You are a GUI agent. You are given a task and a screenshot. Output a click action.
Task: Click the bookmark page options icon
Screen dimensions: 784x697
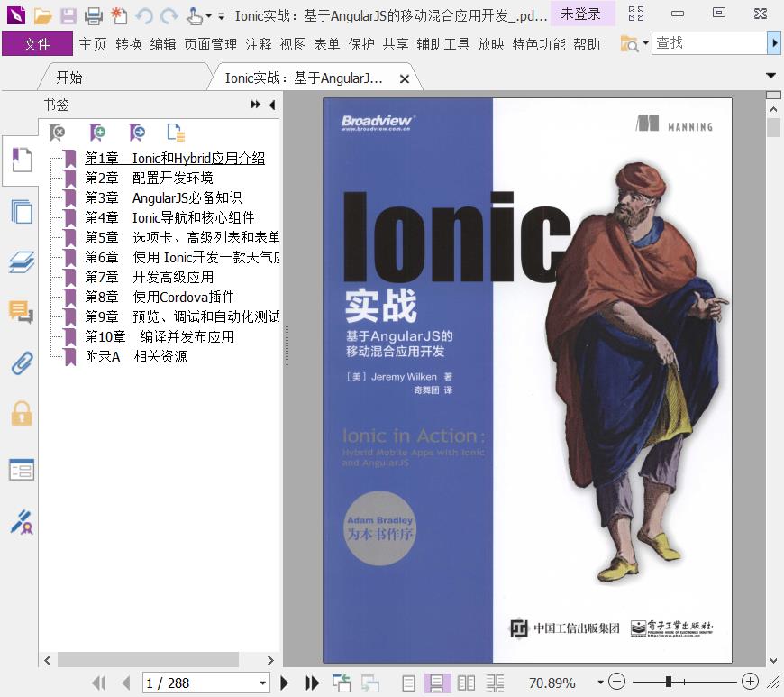pos(176,133)
